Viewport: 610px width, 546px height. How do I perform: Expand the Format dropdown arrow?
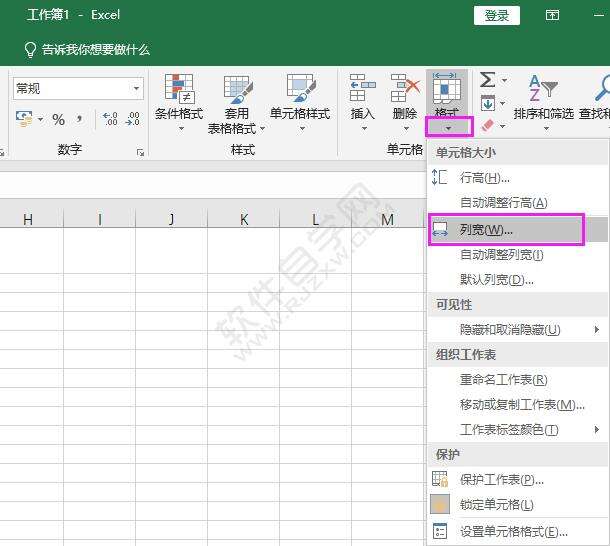[449, 128]
